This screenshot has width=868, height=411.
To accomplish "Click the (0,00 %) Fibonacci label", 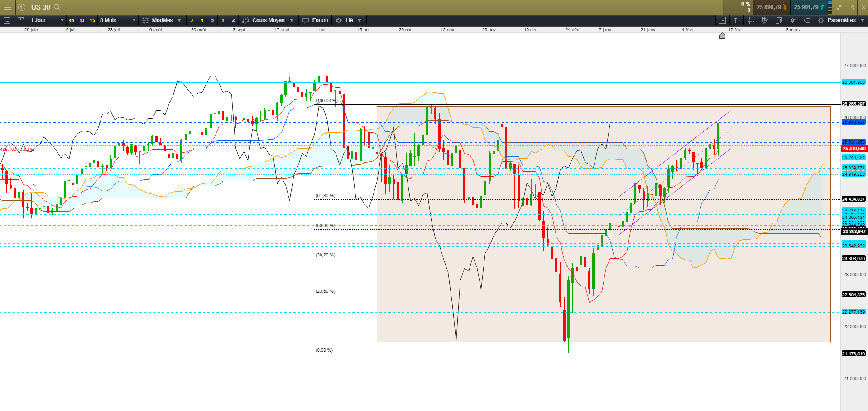I will [324, 350].
